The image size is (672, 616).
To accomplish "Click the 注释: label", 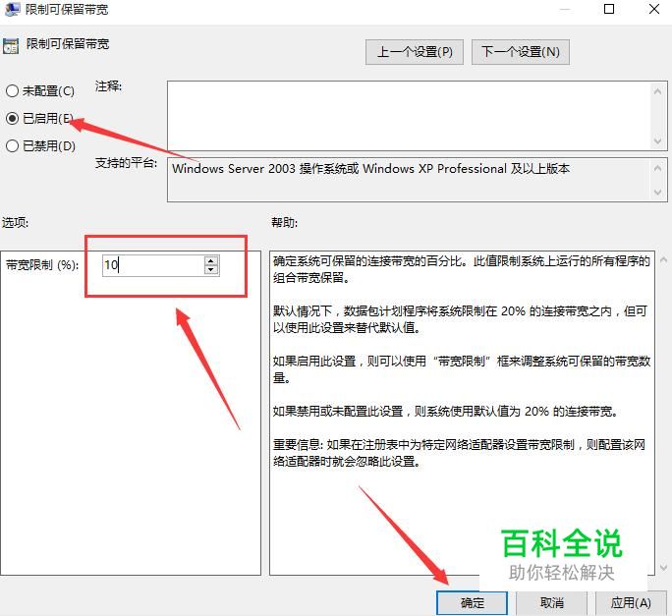I will pyautogui.click(x=108, y=86).
